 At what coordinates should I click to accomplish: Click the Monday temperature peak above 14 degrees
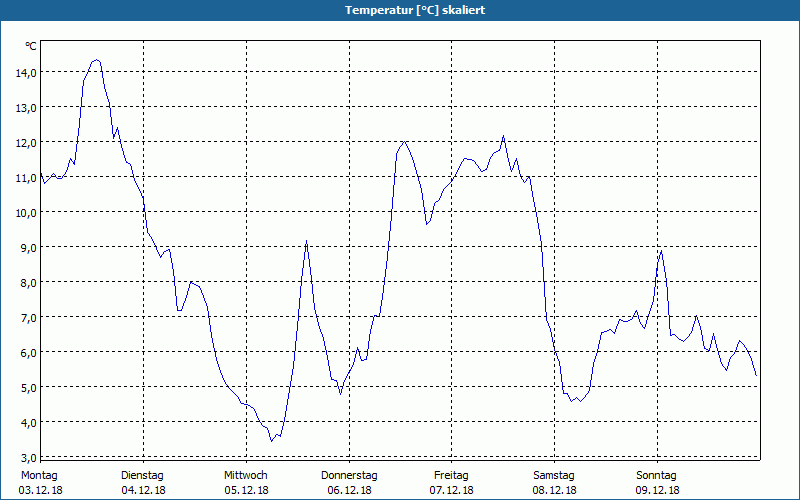click(x=96, y=60)
